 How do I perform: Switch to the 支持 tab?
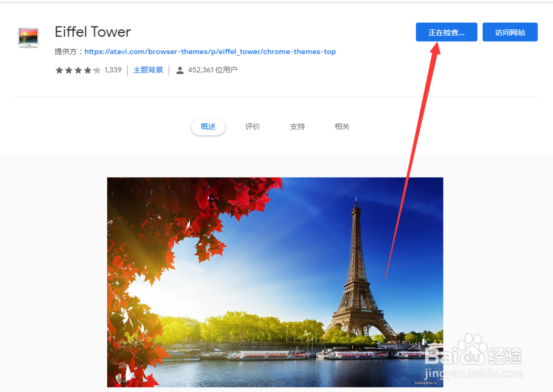click(298, 127)
